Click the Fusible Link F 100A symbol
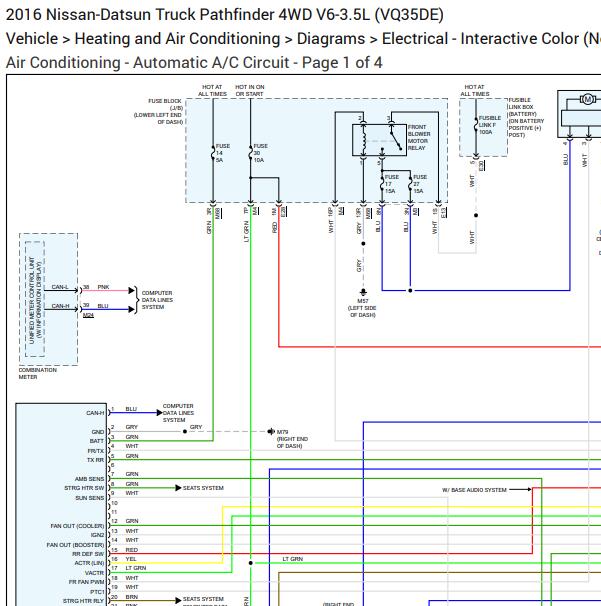Viewport: 601px width, 606px height. [x=476, y=125]
